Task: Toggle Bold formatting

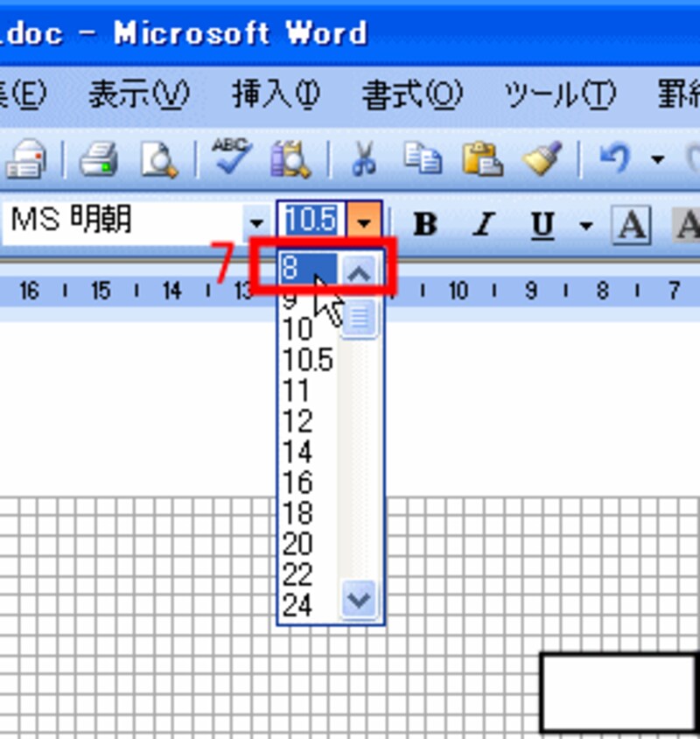Action: click(x=426, y=224)
